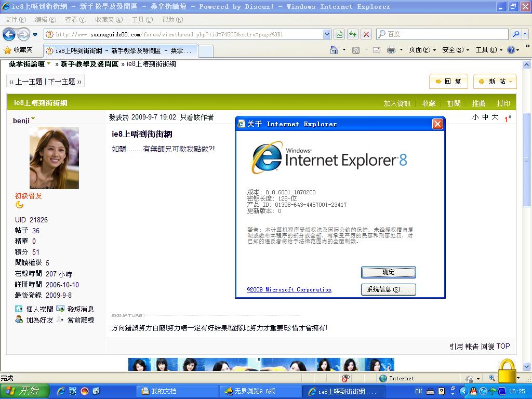Screen dimensions: 532x399
Task: Click 打印 to print the thread
Action: [503, 103]
